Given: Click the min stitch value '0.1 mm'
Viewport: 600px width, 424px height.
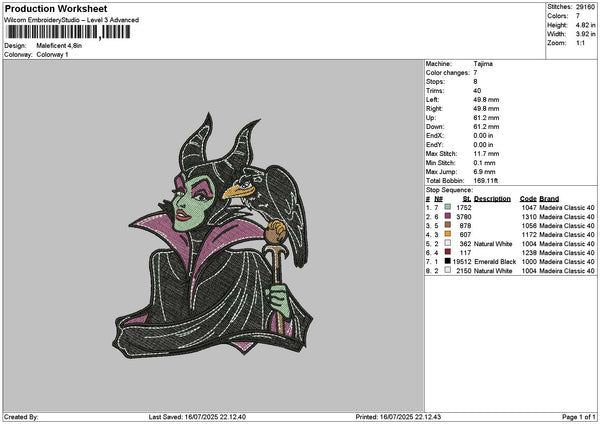Looking at the screenshot, I should tap(484, 163).
